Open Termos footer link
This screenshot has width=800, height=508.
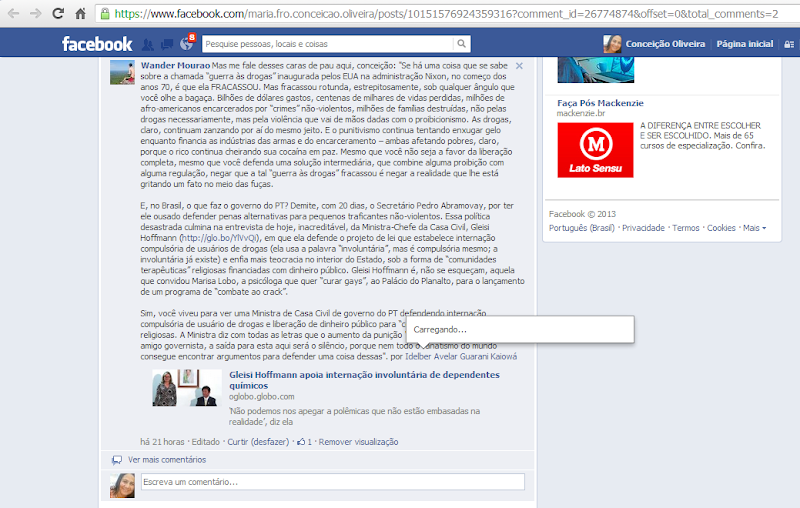[x=686, y=228]
